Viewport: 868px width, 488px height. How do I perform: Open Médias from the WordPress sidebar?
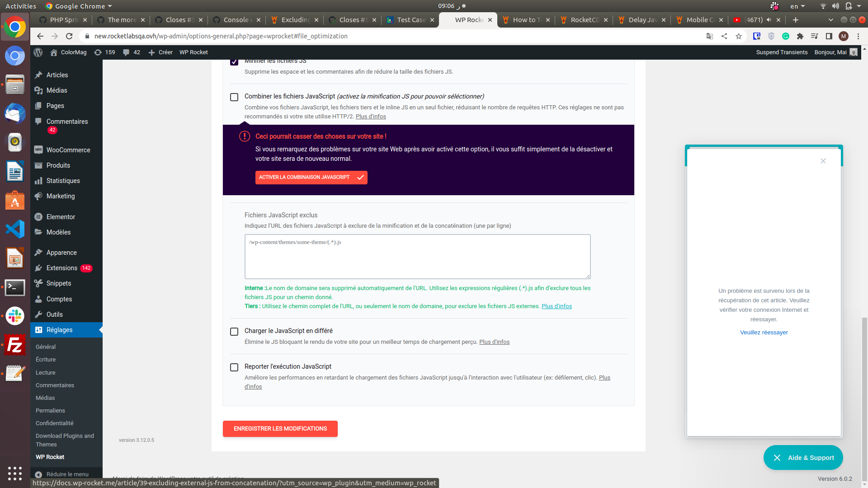tap(57, 90)
